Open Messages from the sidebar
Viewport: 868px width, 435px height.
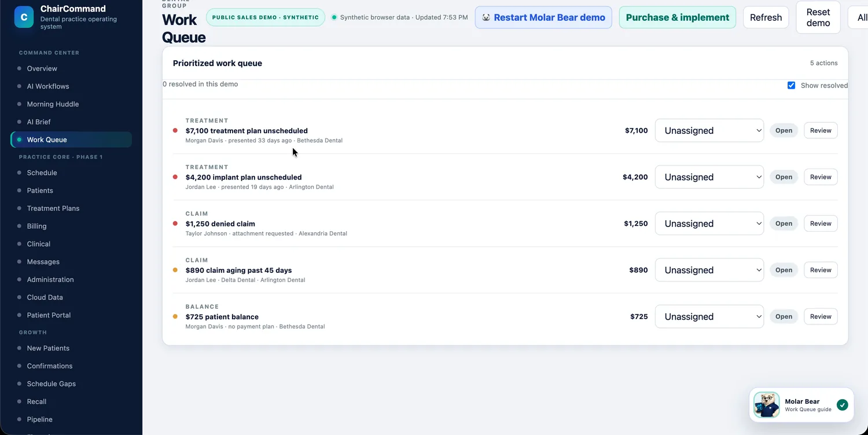tap(71, 262)
